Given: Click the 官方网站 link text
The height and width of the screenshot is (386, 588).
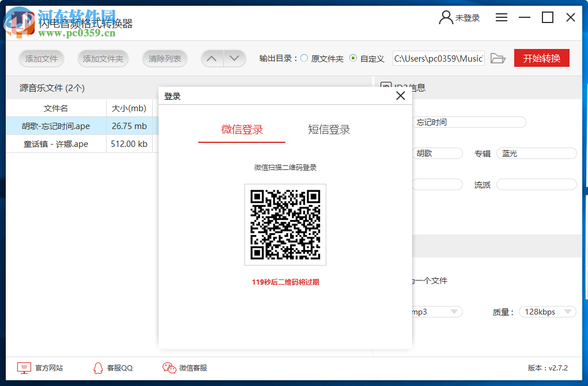Looking at the screenshot, I should (49, 368).
